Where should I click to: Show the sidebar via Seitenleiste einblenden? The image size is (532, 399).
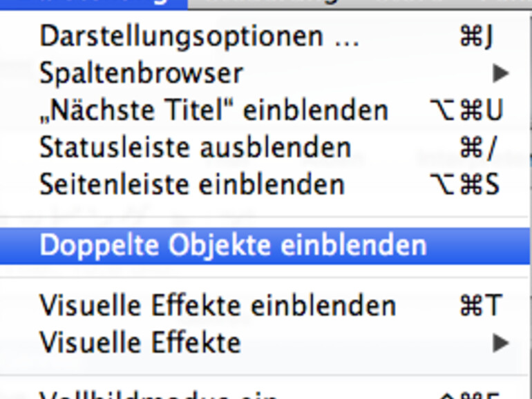coord(191,185)
